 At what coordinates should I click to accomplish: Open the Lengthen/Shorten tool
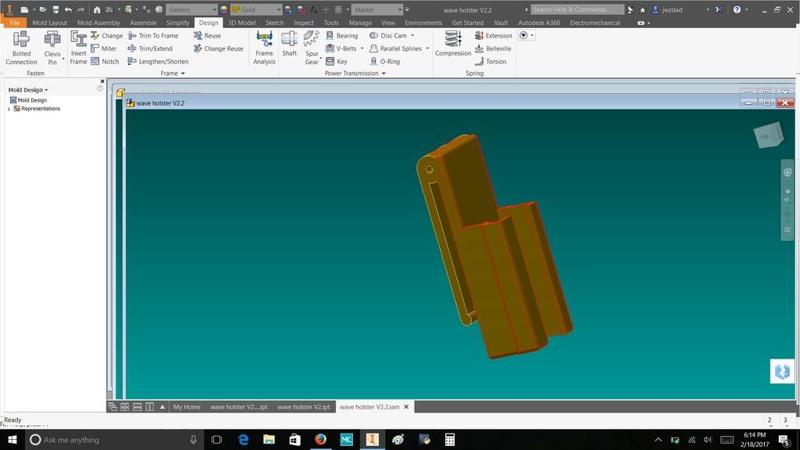coord(158,61)
